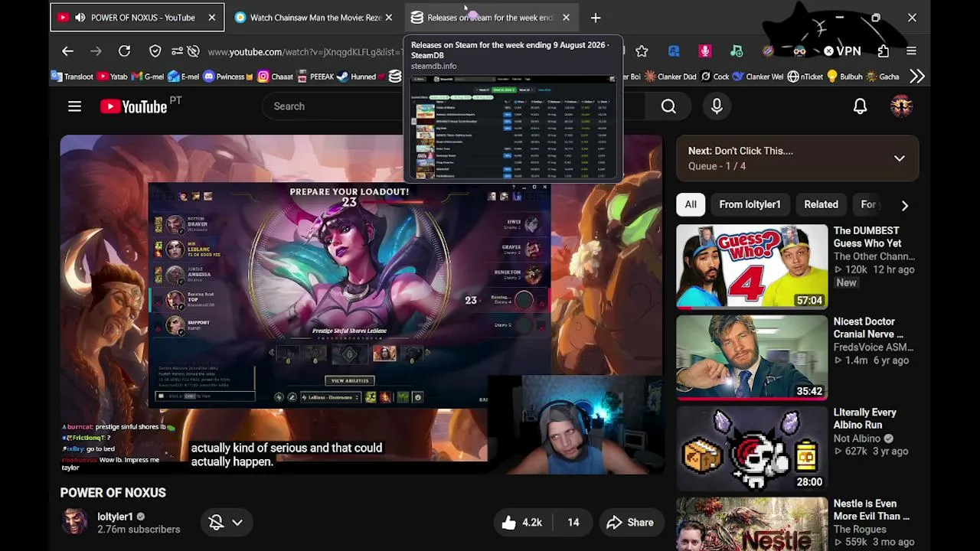This screenshot has height=551, width=980.
Task: Click the video player
Action: point(361,305)
